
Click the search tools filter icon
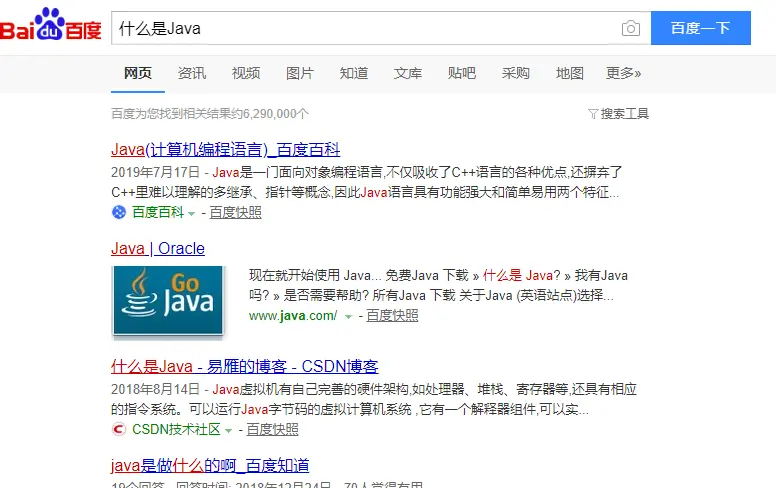[593, 114]
